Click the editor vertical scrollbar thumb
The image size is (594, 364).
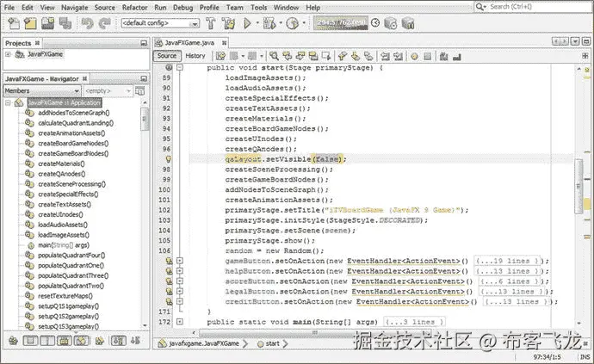[x=579, y=187]
